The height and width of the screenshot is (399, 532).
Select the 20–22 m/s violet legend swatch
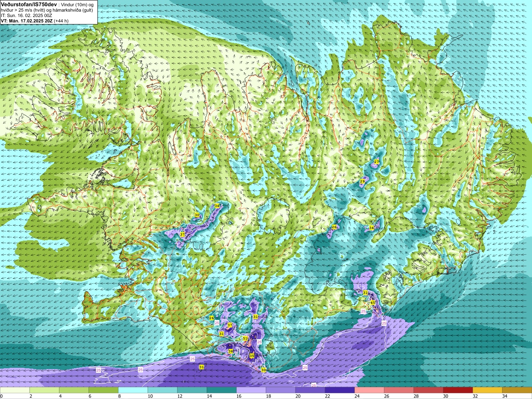coord(310,390)
